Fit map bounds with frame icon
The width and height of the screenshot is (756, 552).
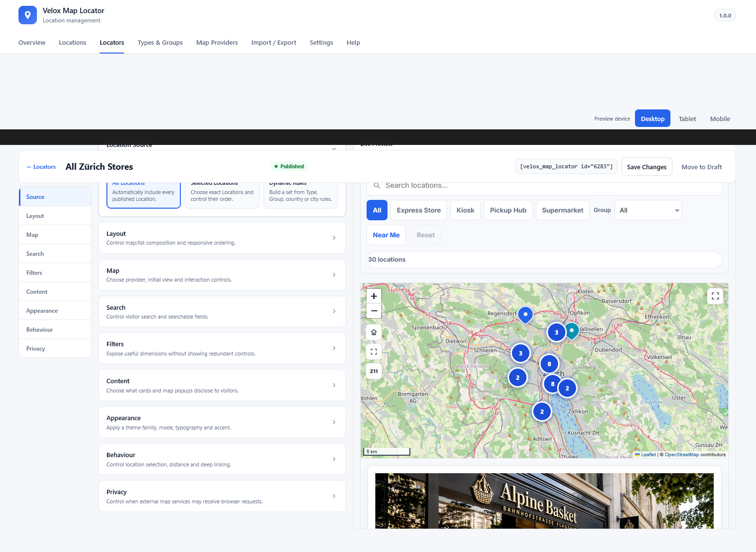[x=374, y=352]
